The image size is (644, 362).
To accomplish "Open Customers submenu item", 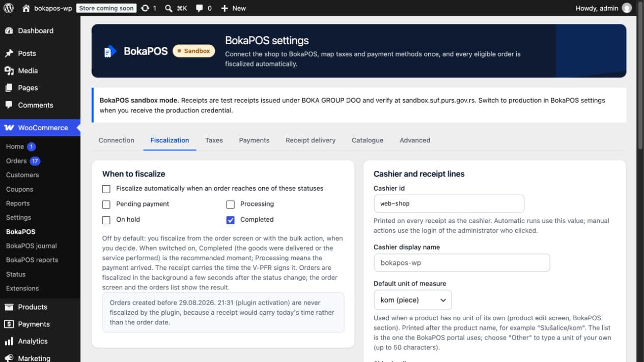I will (x=22, y=175).
